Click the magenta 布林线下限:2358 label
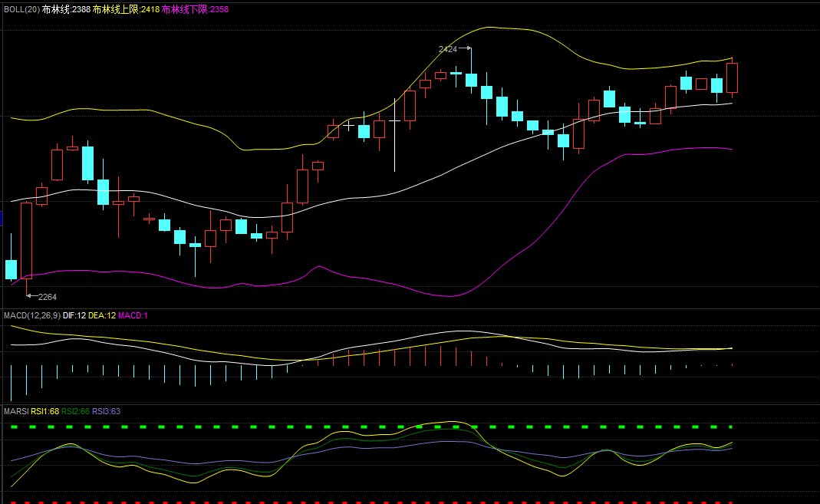This screenshot has height=504, width=820. point(195,9)
